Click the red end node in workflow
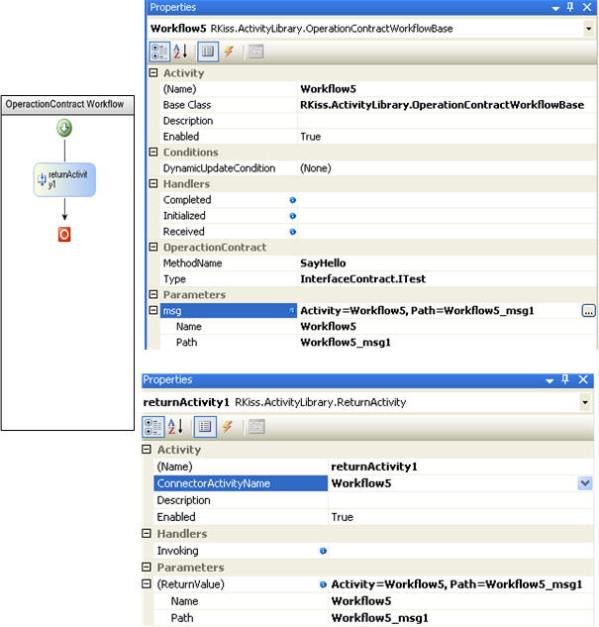This screenshot has height=627, width=599. coord(64,234)
